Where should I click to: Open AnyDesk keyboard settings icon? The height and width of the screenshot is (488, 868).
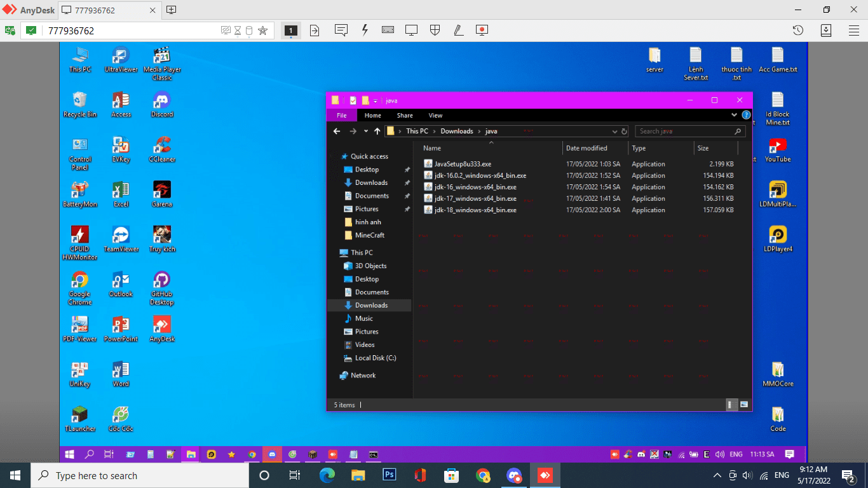(x=388, y=30)
